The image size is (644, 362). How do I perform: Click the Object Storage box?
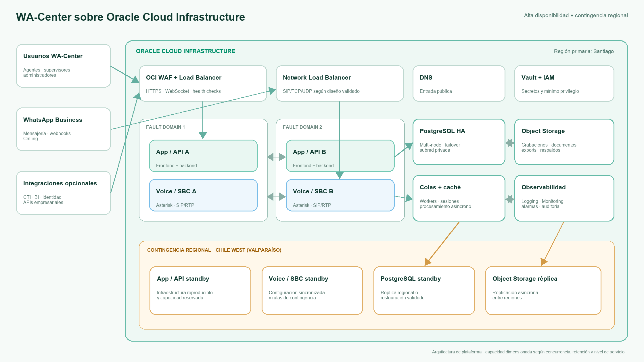tap(564, 142)
